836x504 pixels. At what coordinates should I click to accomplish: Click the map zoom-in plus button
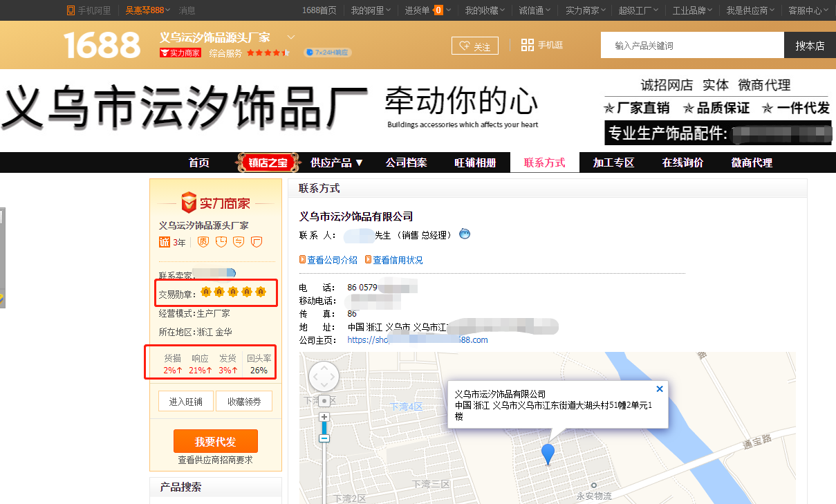pos(324,417)
